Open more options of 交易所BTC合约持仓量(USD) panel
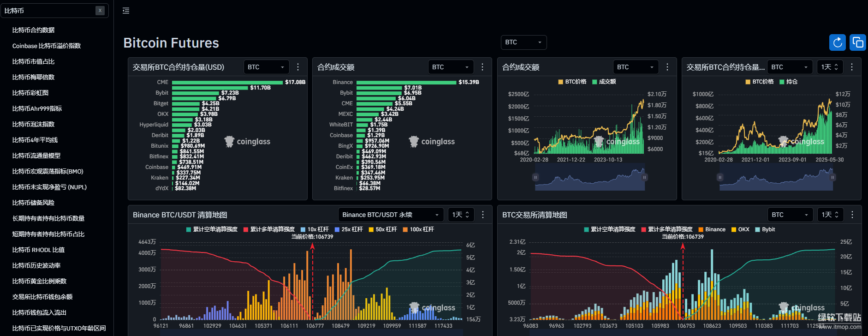 point(298,67)
